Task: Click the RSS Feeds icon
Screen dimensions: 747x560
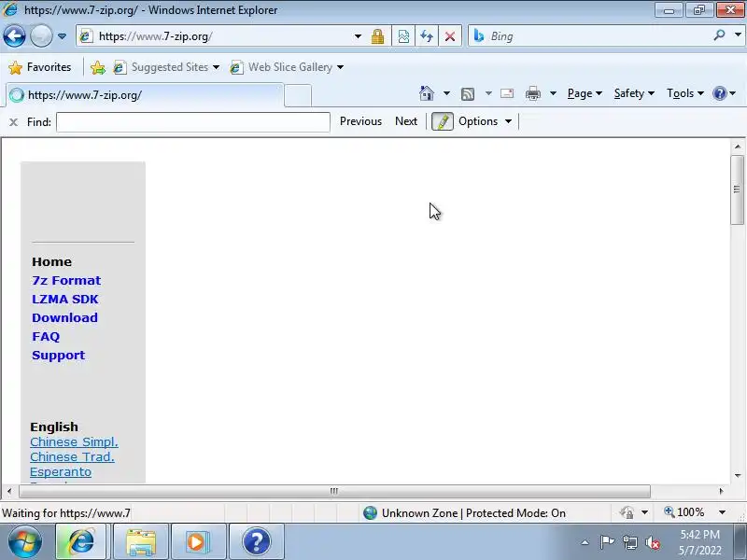Action: tap(468, 94)
